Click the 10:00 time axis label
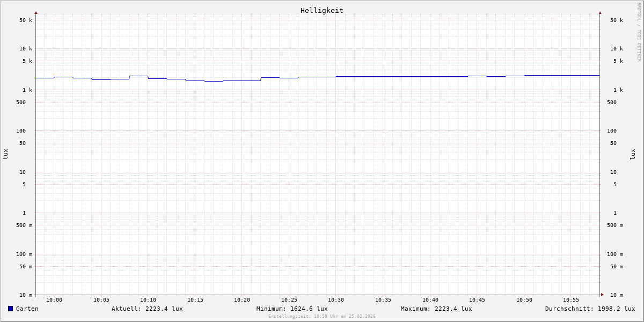644x322 pixels. pyautogui.click(x=54, y=300)
